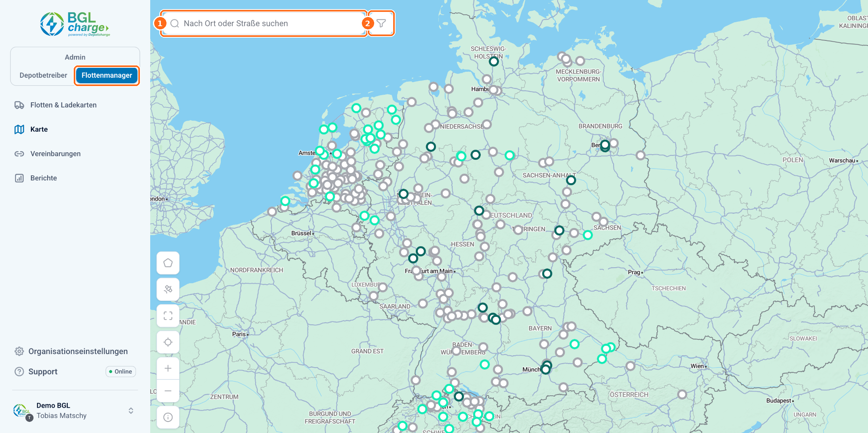Click the chart icon beside Berichte
This screenshot has height=433, width=868.
19,178
